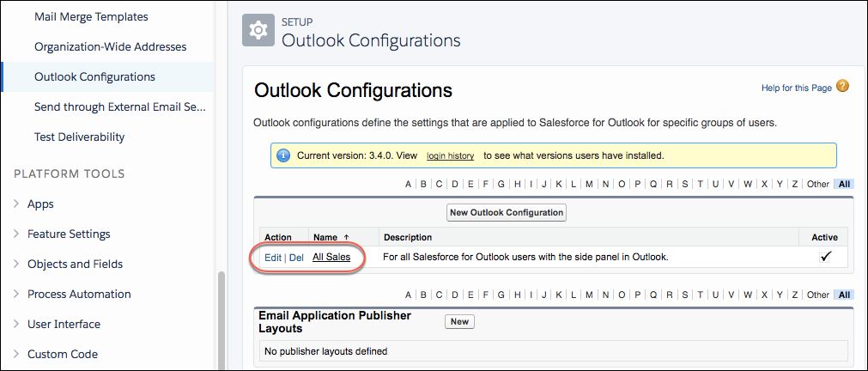Screen dimensions: 868x371
Task: Edit the All Sales configuration
Action: [x=273, y=258]
